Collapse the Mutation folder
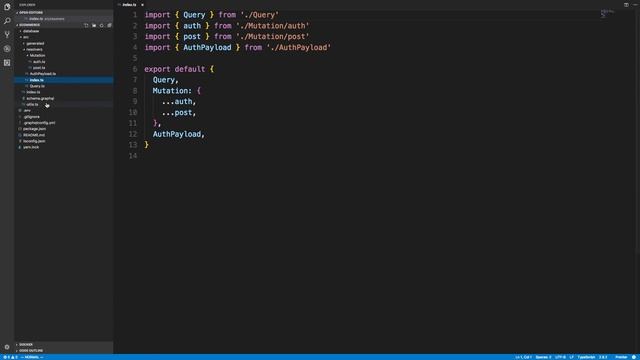 point(37,56)
